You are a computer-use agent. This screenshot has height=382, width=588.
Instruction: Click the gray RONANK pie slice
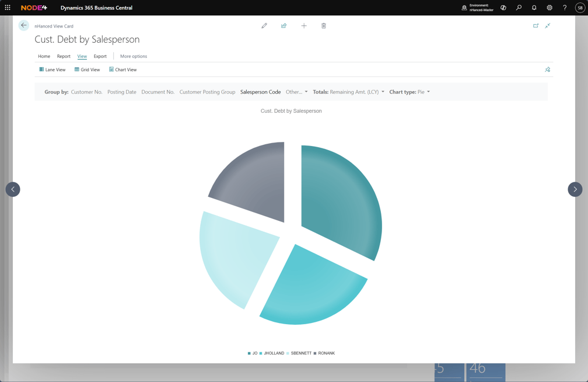tap(255, 184)
